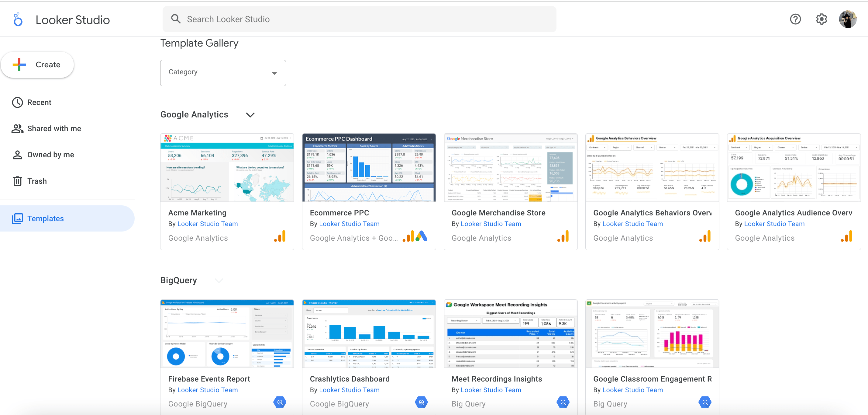Click the Search Looker Studio field
The image size is (868, 415).
pos(359,19)
